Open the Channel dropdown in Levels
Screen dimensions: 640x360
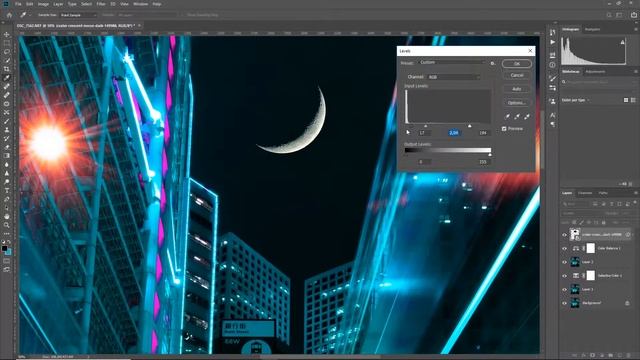click(454, 77)
